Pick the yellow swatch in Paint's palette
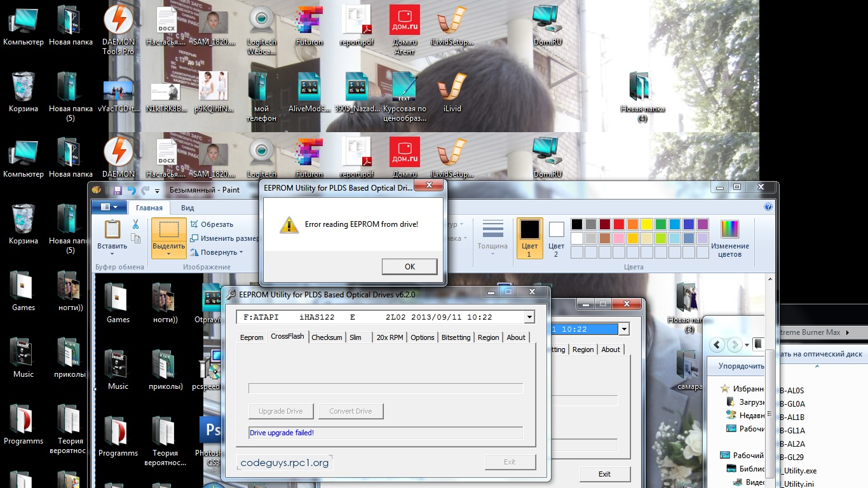Image resolution: width=868 pixels, height=488 pixels. pyautogui.click(x=646, y=224)
